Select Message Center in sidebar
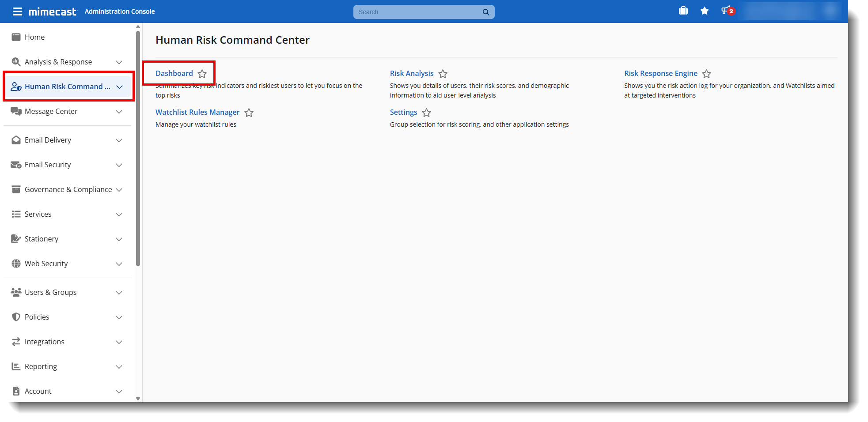Viewport: 868px width, 422px height. [x=51, y=111]
